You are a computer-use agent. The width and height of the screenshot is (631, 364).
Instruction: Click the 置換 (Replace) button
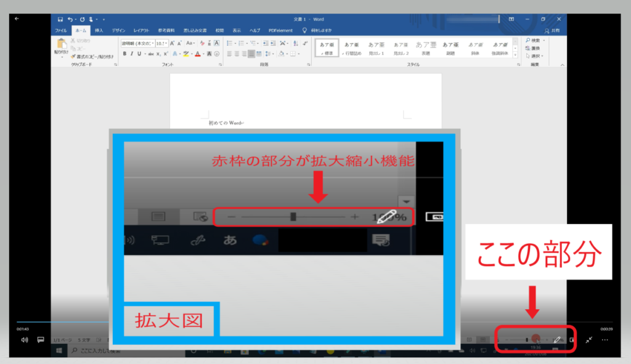coord(535,48)
